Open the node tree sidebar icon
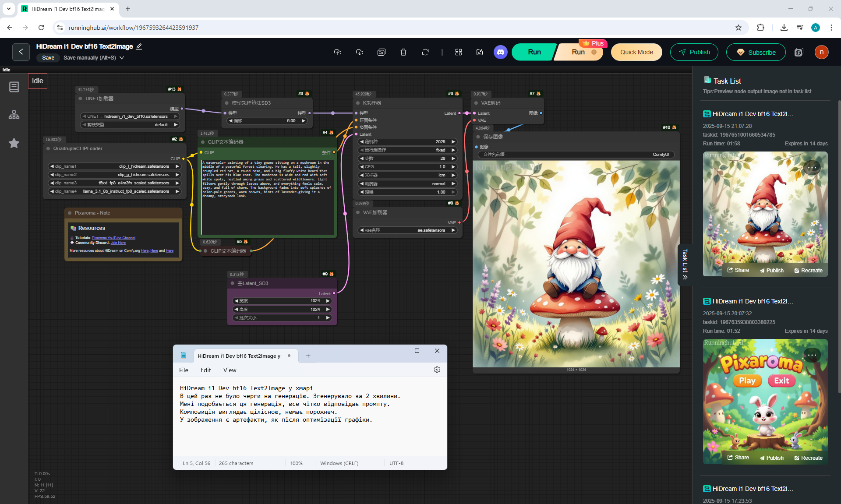 pos(14,115)
